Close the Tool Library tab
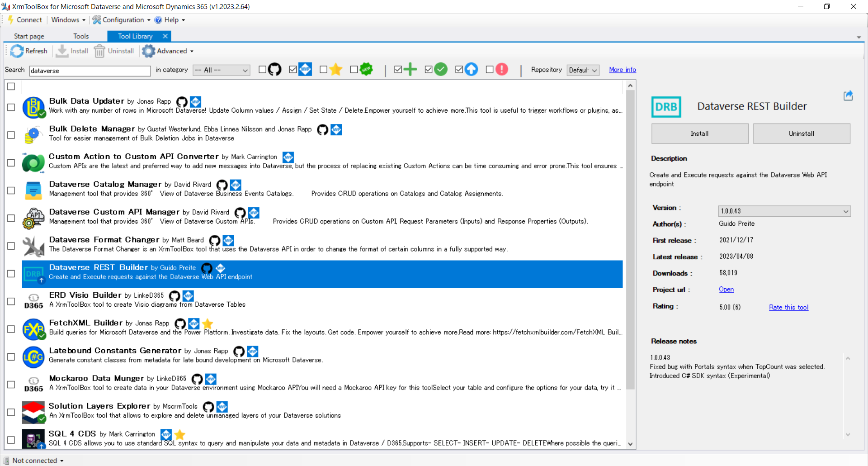The width and height of the screenshot is (868, 466). [x=165, y=36]
